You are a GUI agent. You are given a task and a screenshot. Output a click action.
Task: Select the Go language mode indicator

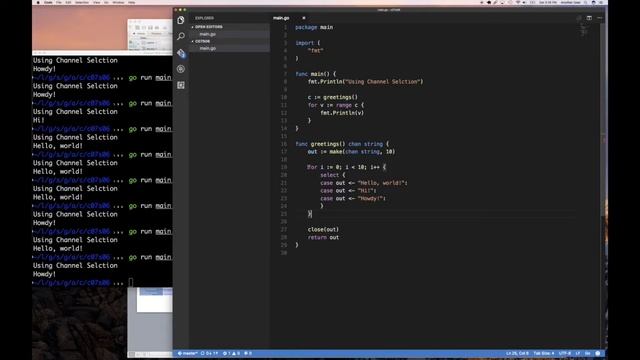click(x=588, y=353)
